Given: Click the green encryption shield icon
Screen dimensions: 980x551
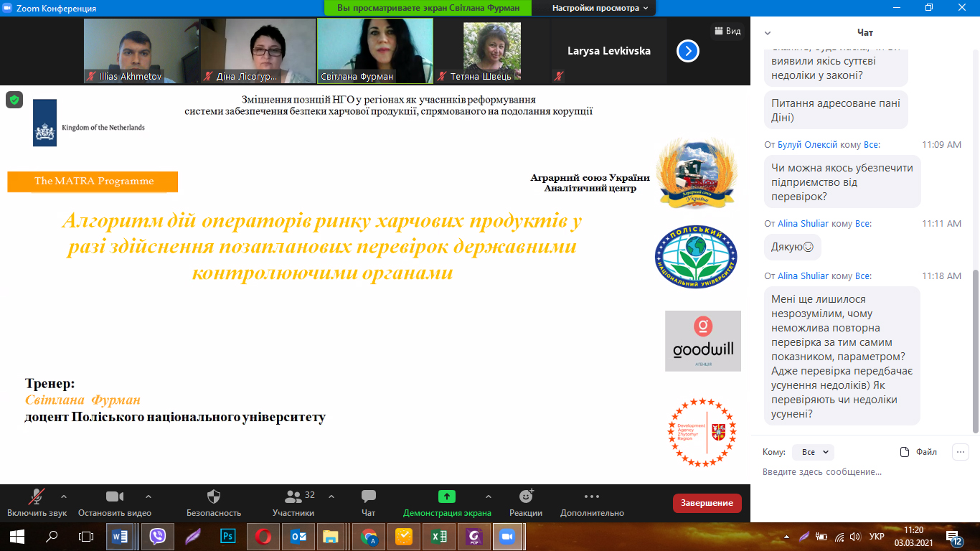Looking at the screenshot, I should pyautogui.click(x=14, y=100).
